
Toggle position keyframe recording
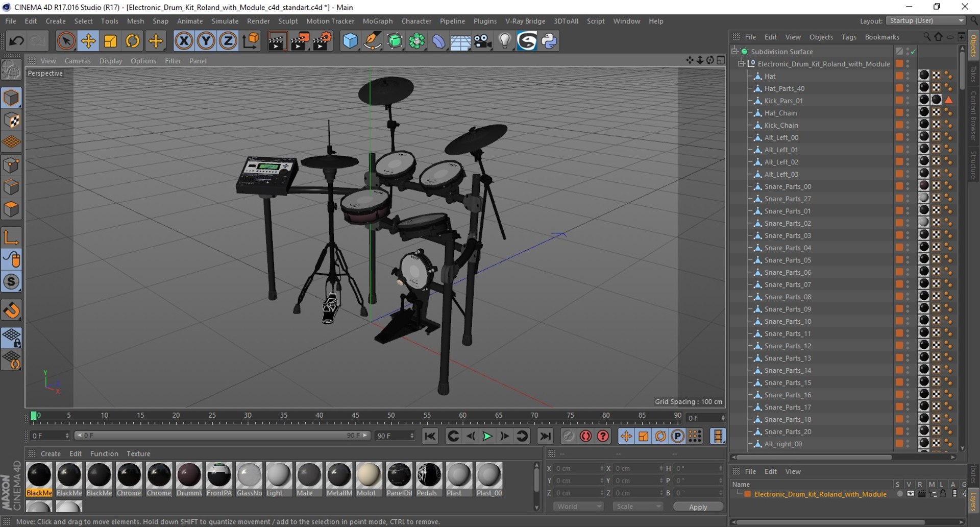(626, 436)
